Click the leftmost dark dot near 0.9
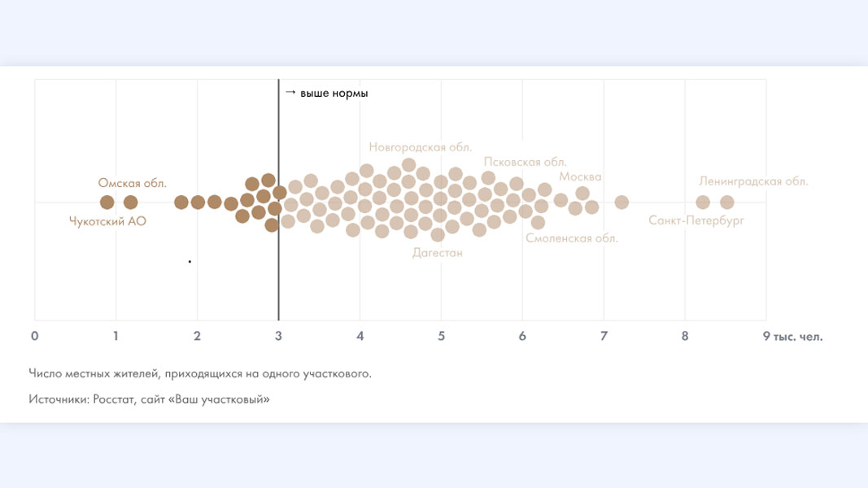Screen dimensions: 868x488 pos(107,202)
